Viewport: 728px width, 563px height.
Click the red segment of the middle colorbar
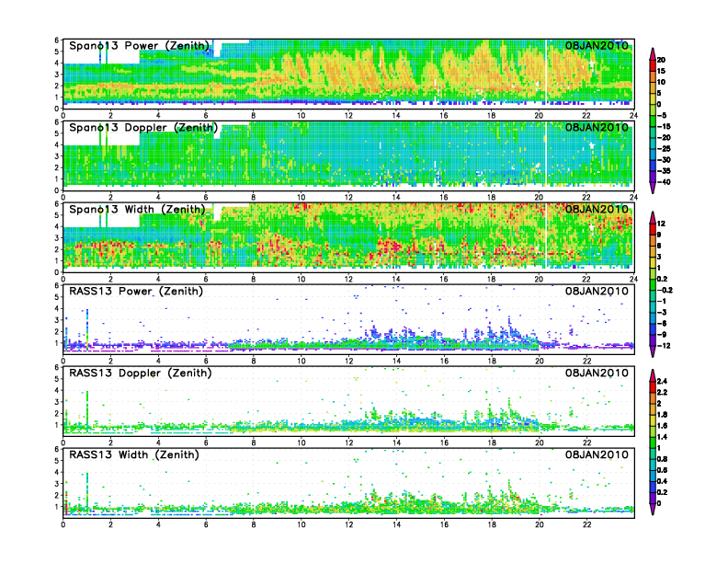tap(653, 229)
